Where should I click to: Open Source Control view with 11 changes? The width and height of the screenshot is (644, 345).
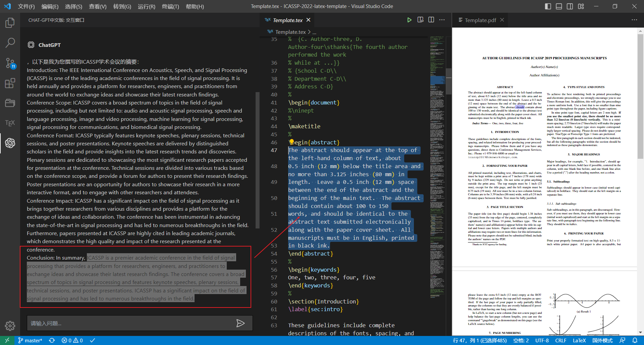(10, 63)
